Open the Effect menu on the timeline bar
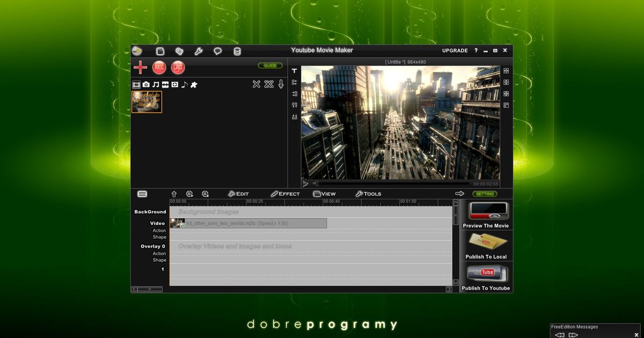 click(286, 194)
